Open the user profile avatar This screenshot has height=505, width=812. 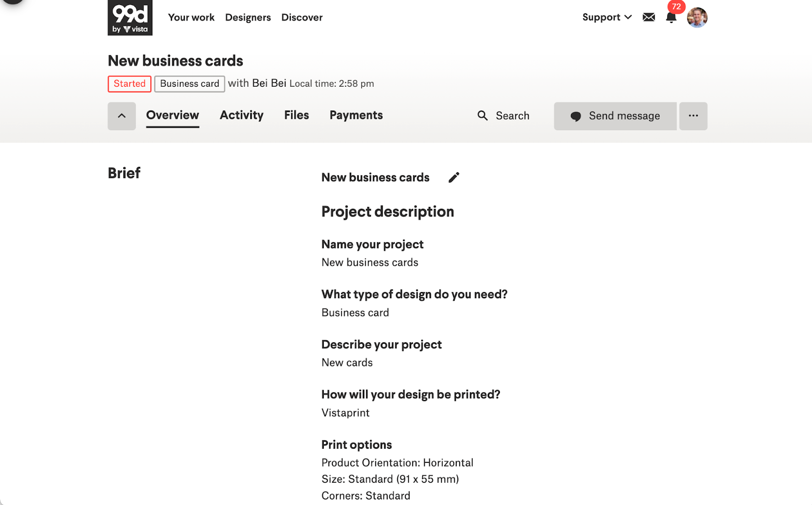point(697,18)
